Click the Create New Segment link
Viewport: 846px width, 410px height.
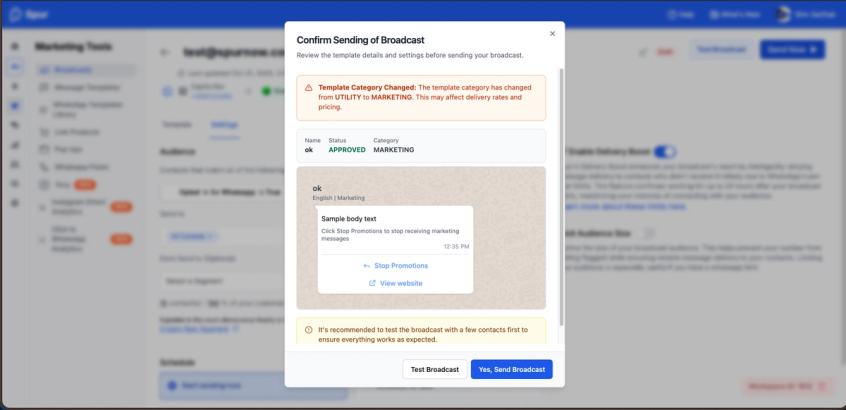point(199,329)
